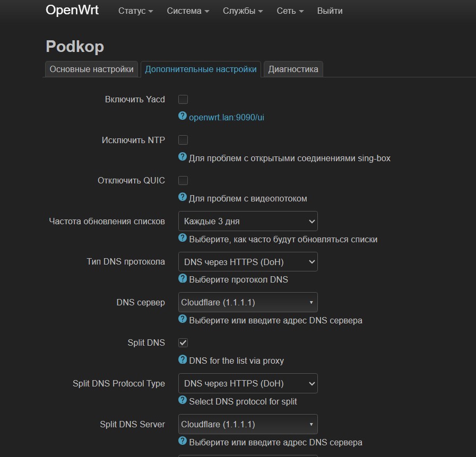Click 'Выберите, как часто будут обновляться списки' text

pos(283,239)
